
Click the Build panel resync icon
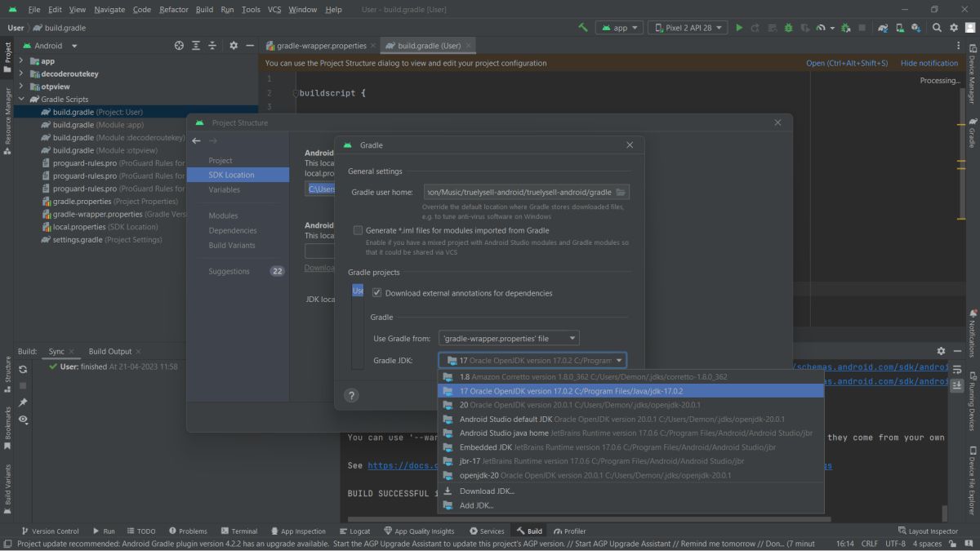coord(23,369)
